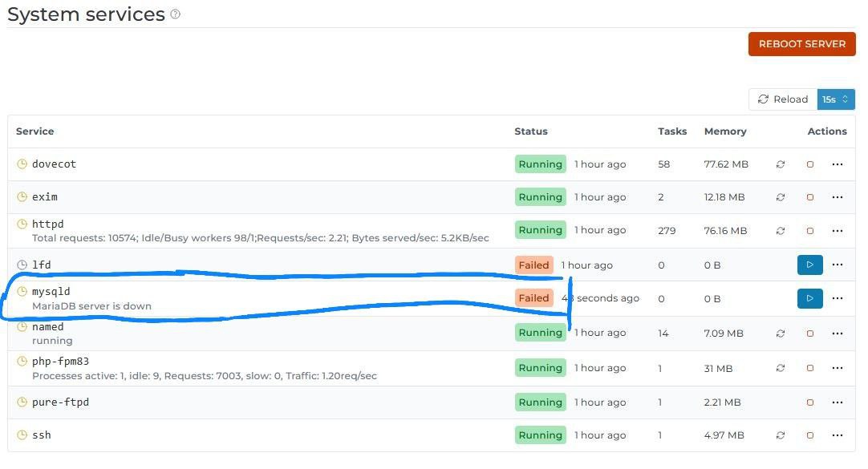Select the Failed status badge for lfd
Viewport: 868px width, 469px height.
533,265
